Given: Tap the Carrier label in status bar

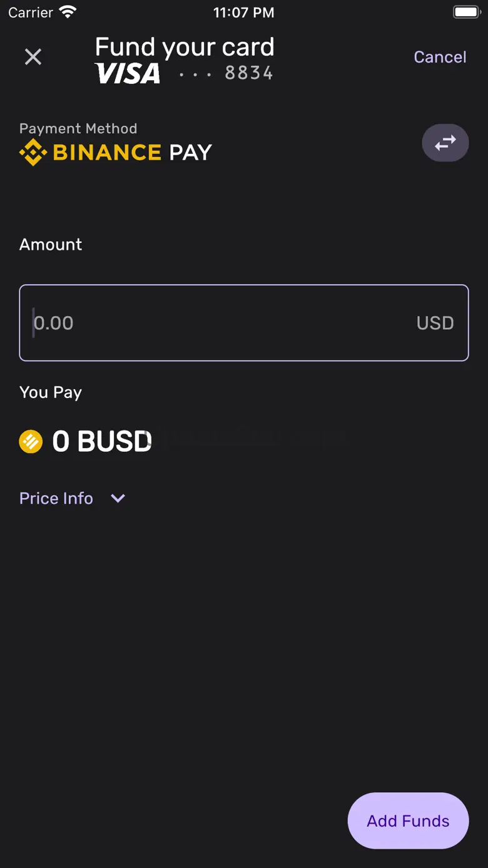Looking at the screenshot, I should [x=31, y=12].
